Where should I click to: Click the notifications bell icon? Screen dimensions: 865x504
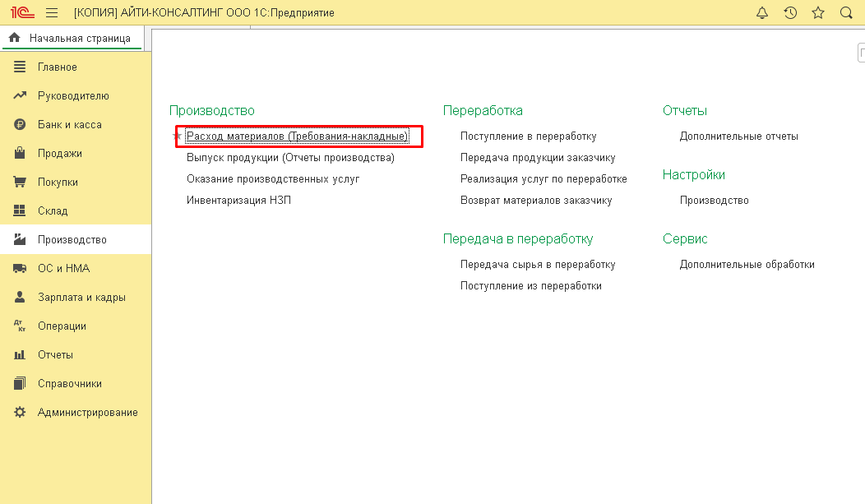pyautogui.click(x=761, y=13)
